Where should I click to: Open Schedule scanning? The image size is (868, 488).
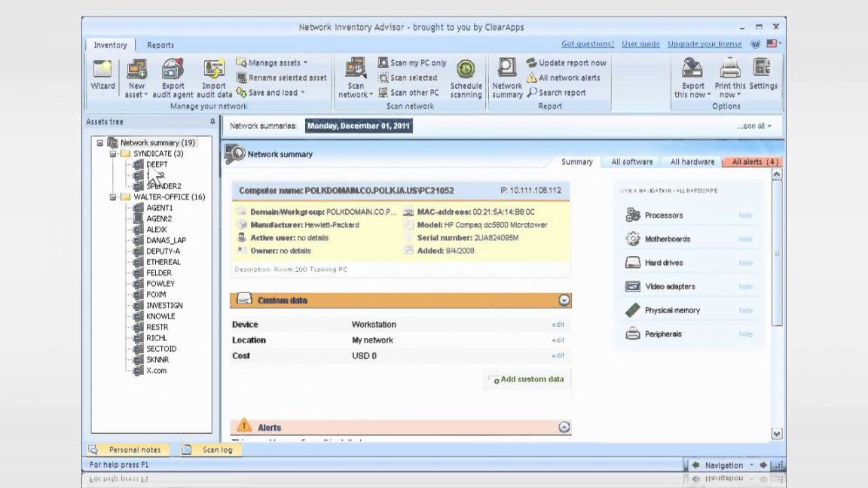(466, 78)
